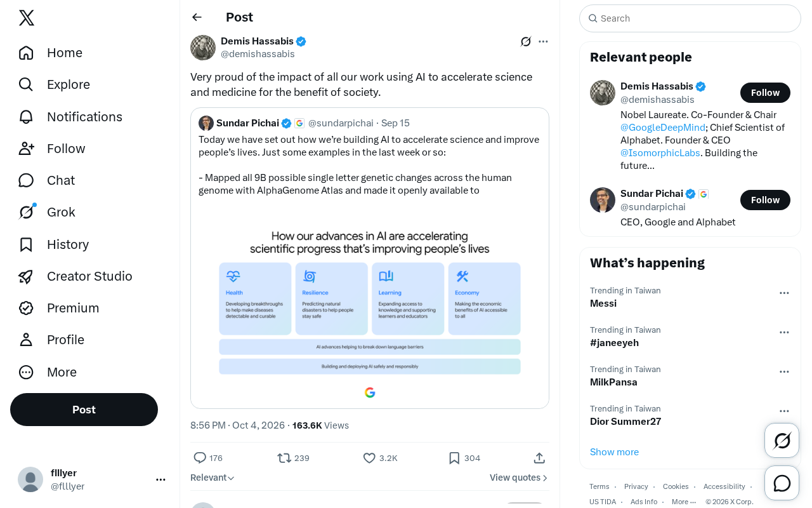This screenshot has width=812, height=508.
Task: Reply to the post via comment icon
Action: point(200,458)
